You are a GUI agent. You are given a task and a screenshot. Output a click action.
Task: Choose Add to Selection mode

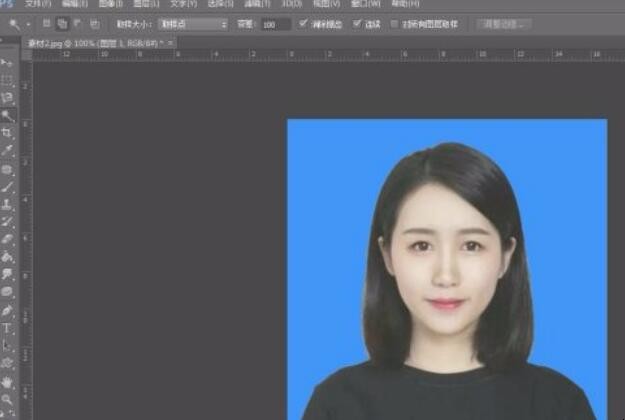[x=62, y=24]
